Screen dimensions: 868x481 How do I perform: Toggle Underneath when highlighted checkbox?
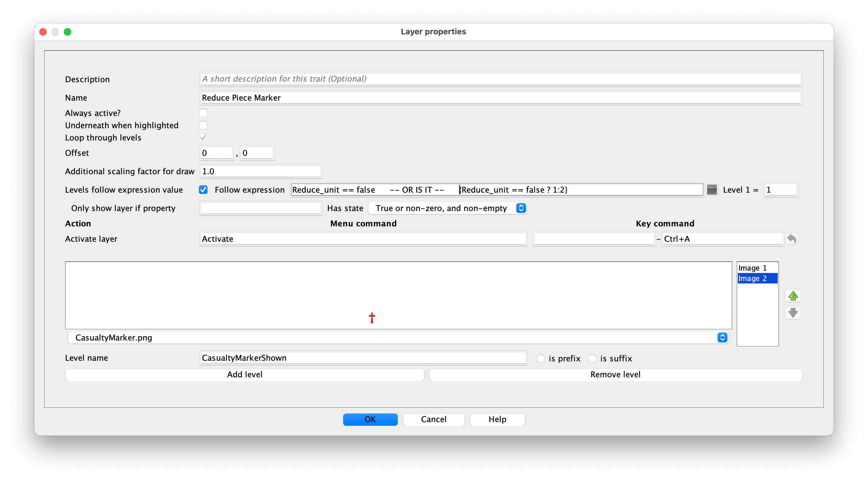point(203,125)
